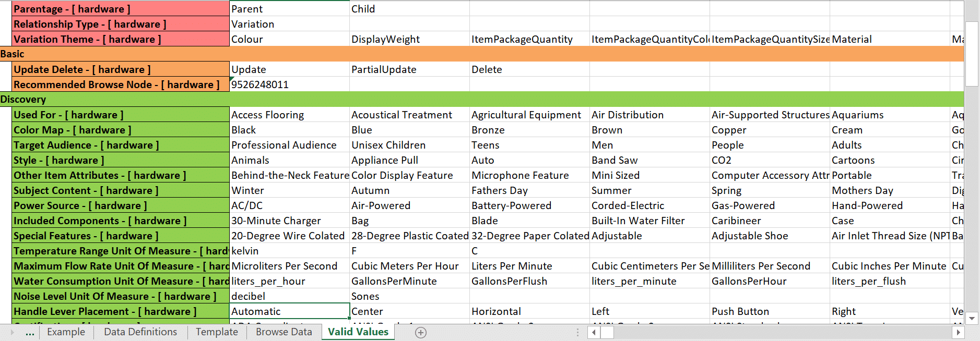The width and height of the screenshot is (980, 341).
Task: Click the horizontal scroll left arrow
Action: tap(594, 332)
